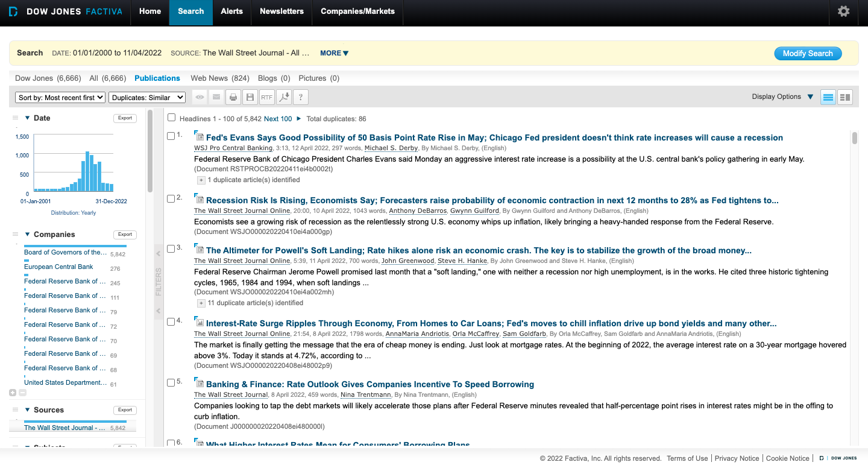Expand search details with MORE
This screenshot has width=868, height=465.
click(x=335, y=53)
